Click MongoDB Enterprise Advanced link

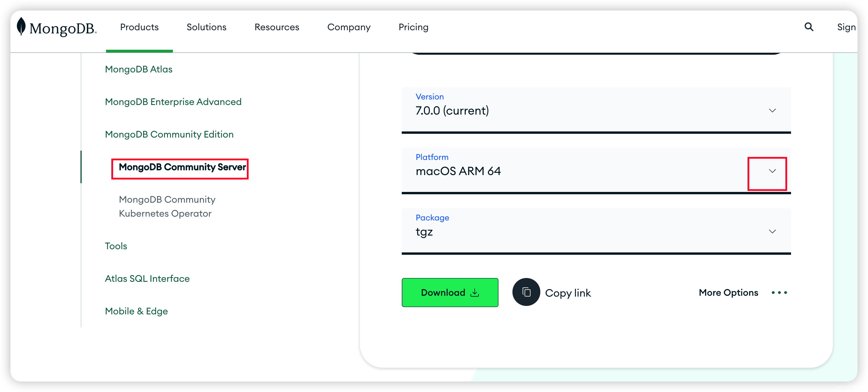point(173,101)
